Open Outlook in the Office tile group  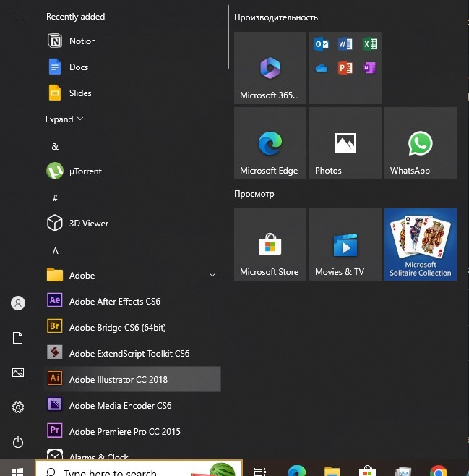pos(322,44)
